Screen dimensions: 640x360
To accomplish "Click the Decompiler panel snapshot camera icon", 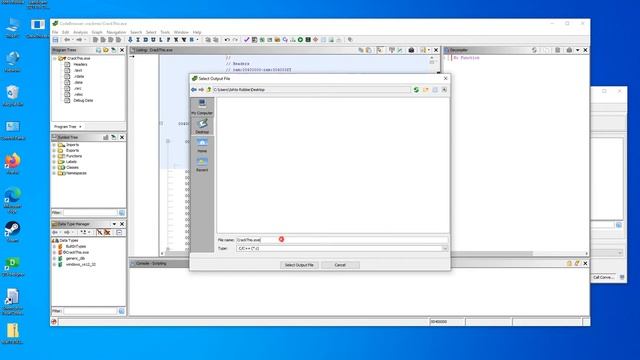I will click(x=569, y=50).
